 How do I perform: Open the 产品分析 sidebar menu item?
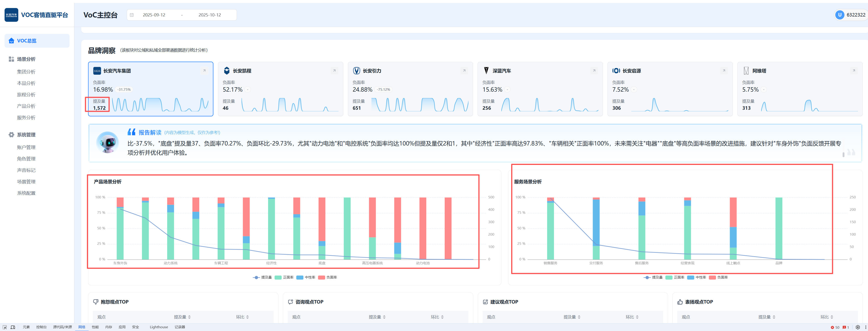[26, 106]
